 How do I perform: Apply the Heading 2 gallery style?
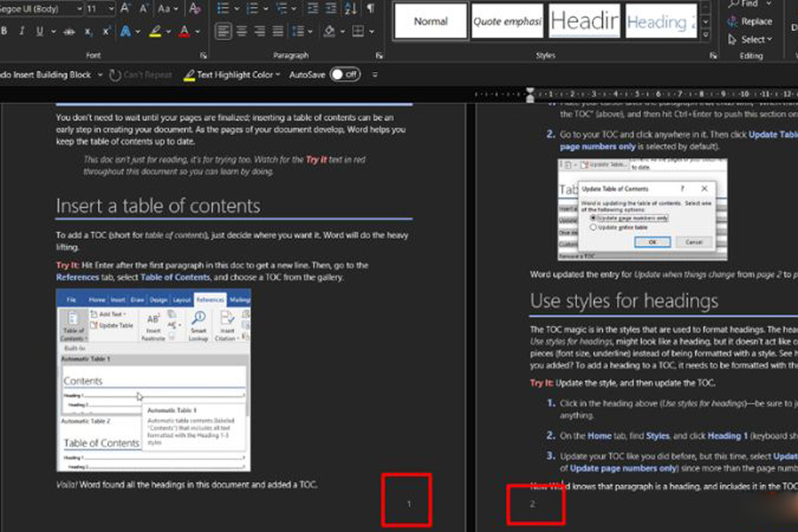point(661,21)
